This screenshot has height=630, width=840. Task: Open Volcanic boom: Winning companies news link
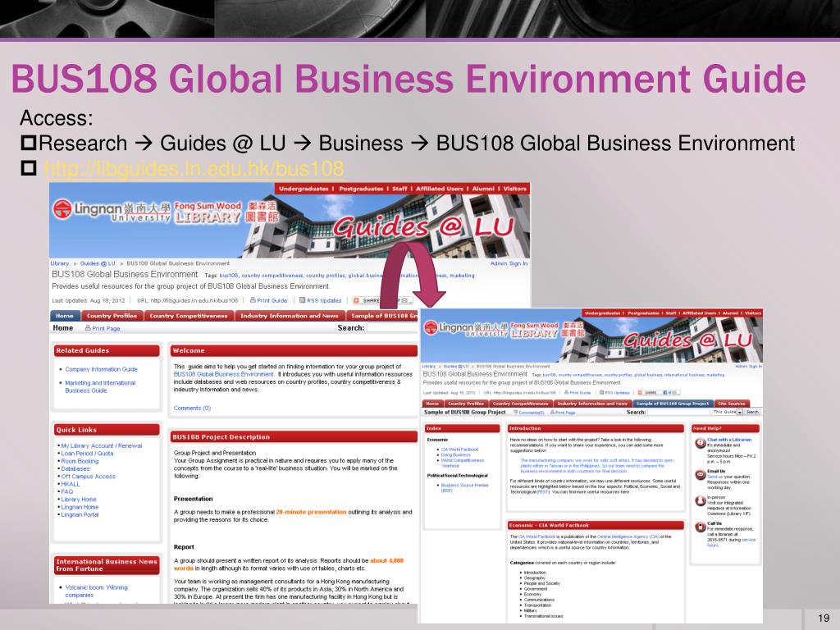97,591
